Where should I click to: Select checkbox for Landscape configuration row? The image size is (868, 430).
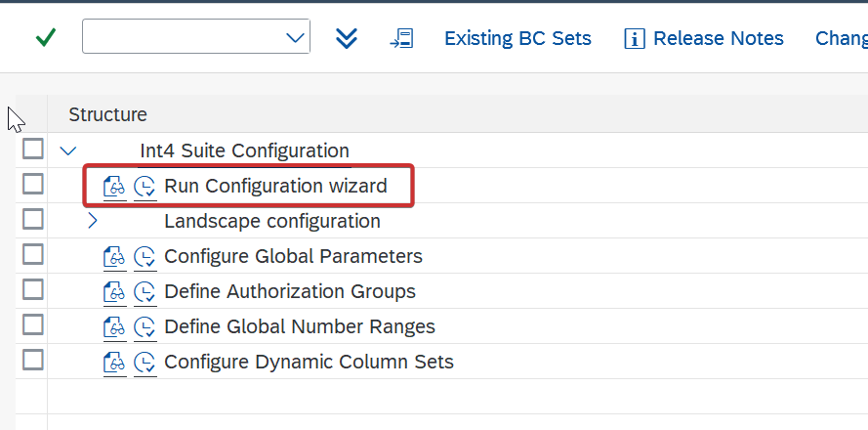(x=32, y=220)
